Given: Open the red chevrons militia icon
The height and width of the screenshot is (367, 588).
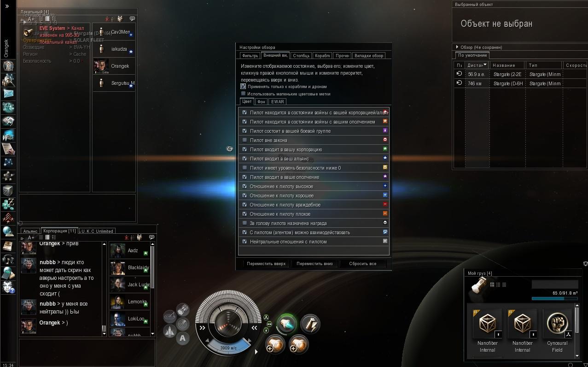Looking at the screenshot, I should [8, 218].
